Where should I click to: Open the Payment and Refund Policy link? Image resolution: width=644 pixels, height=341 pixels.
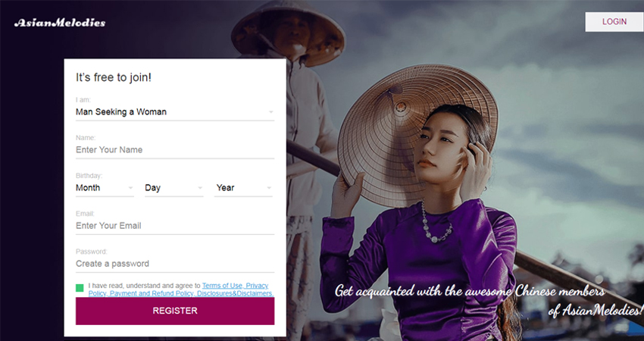tap(152, 293)
